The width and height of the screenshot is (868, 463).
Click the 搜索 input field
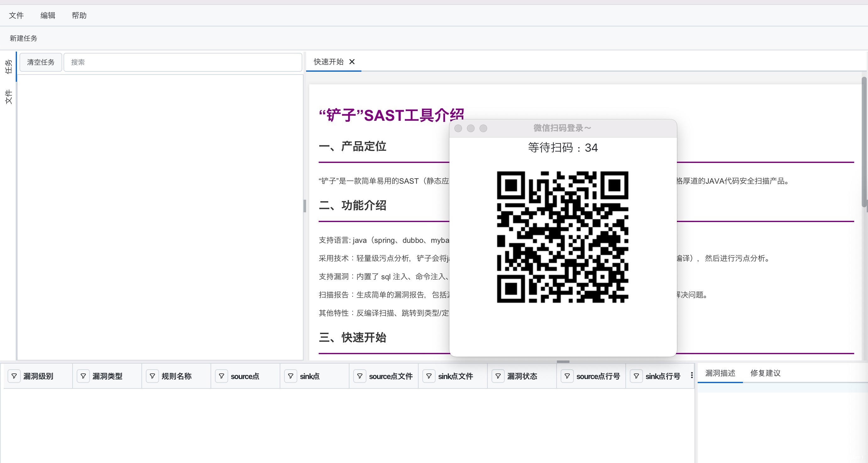183,62
